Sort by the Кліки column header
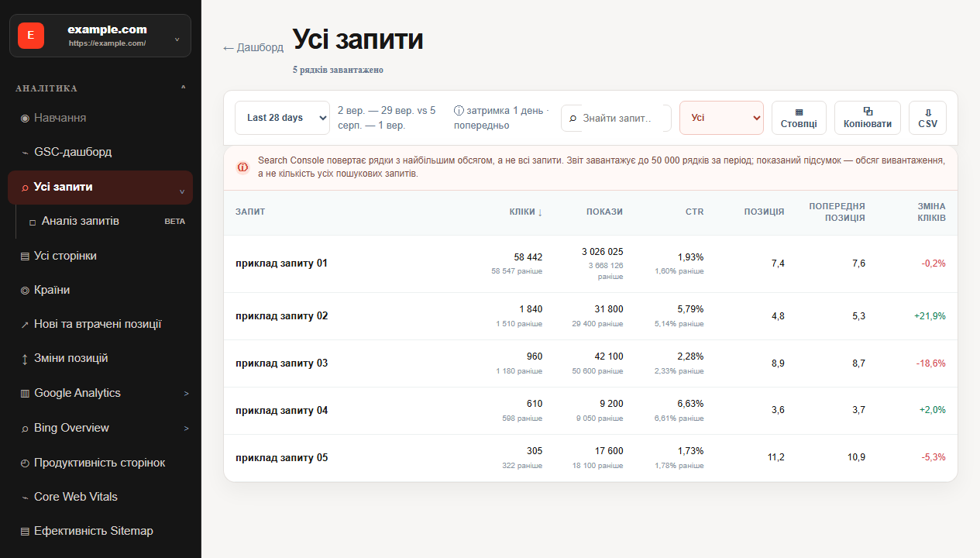This screenshot has width=980, height=558. click(x=526, y=212)
